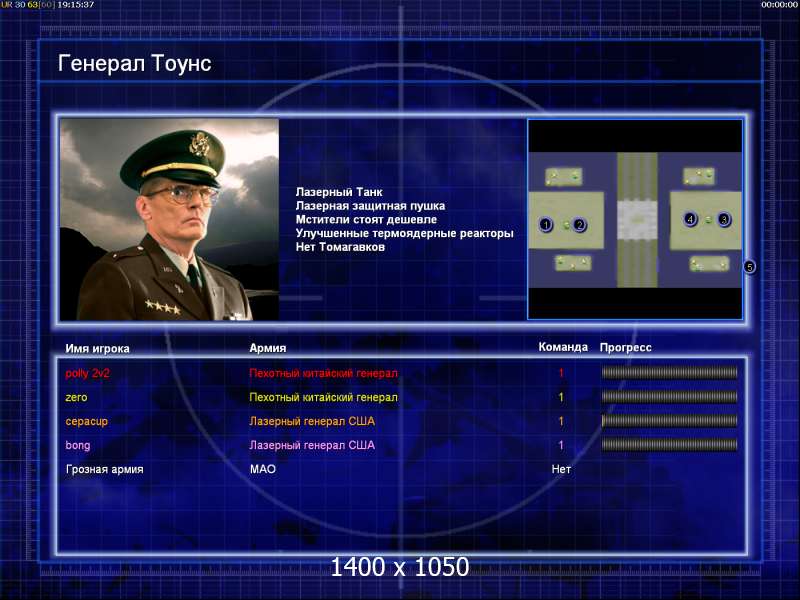
Task: Click start position marker 2 on minimap
Action: (579, 224)
